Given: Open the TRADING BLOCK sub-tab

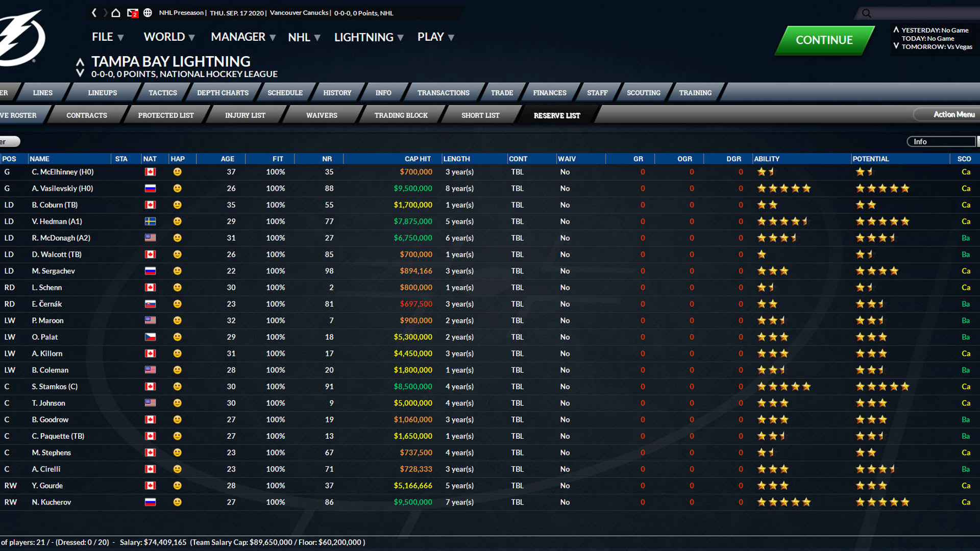Looking at the screenshot, I should pos(401,115).
